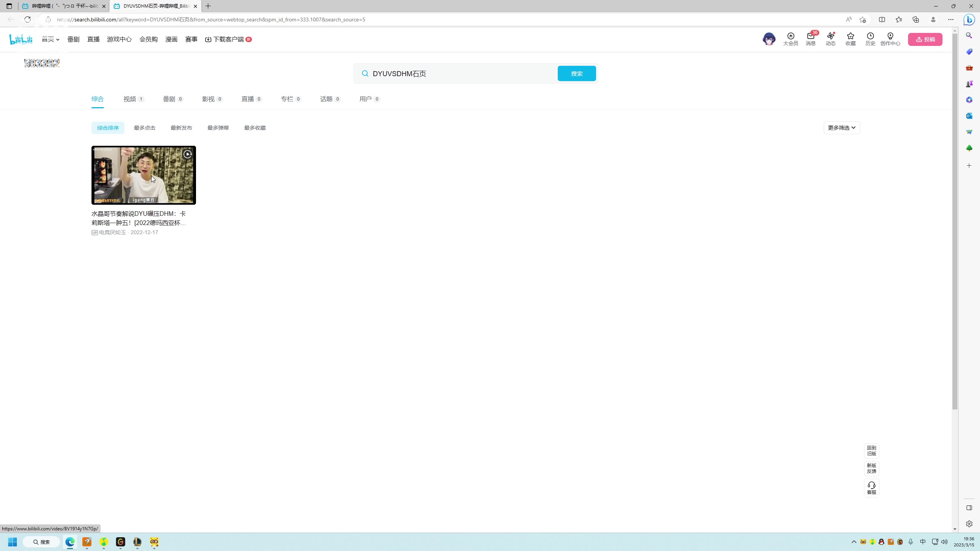This screenshot has height=551, width=980.
Task: Open 客服 customer service headset button
Action: (872, 488)
